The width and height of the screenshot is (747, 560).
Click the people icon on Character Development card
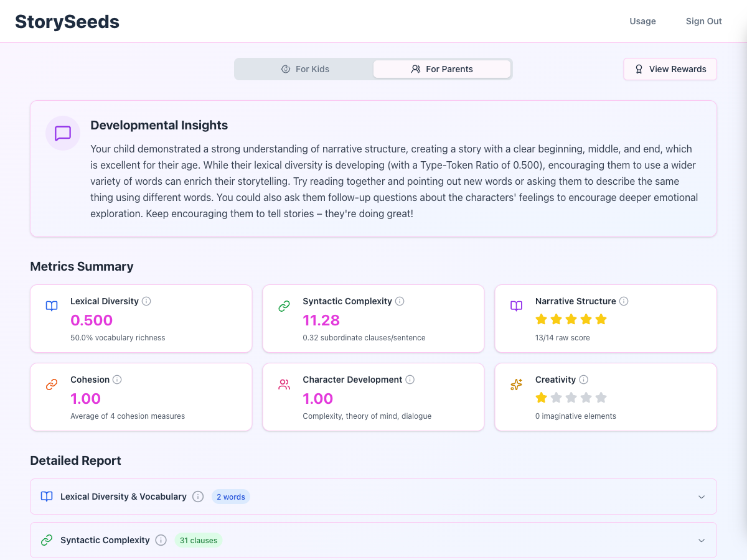pyautogui.click(x=284, y=384)
